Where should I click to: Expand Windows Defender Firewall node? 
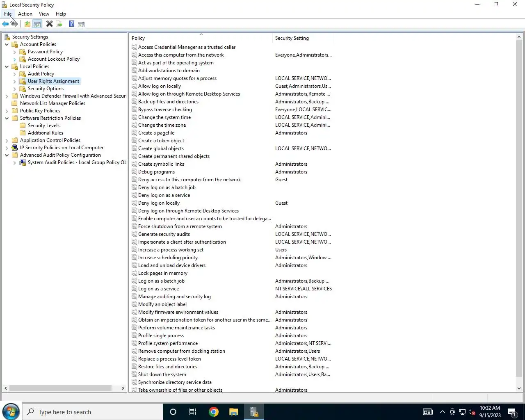7,96
